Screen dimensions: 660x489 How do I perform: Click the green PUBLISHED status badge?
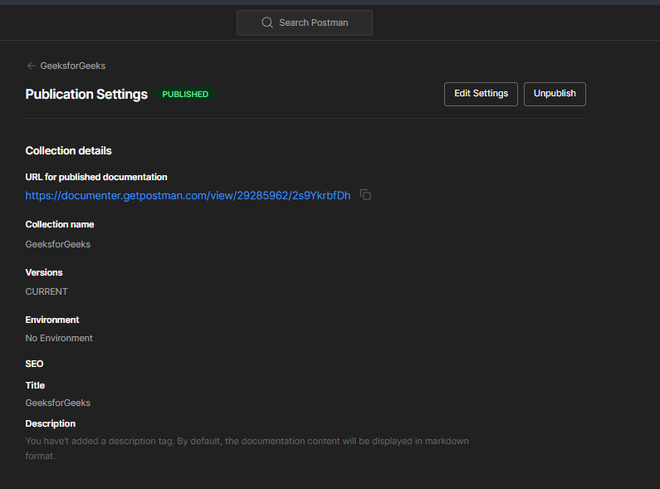pyautogui.click(x=185, y=95)
